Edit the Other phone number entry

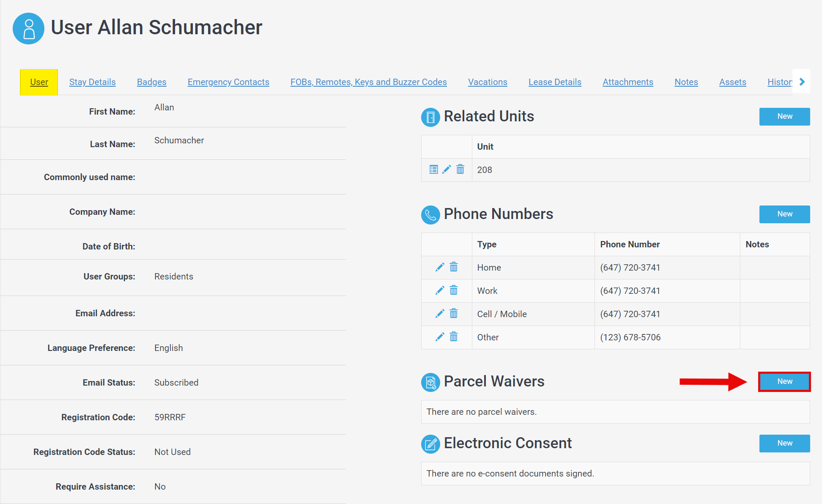[439, 337]
